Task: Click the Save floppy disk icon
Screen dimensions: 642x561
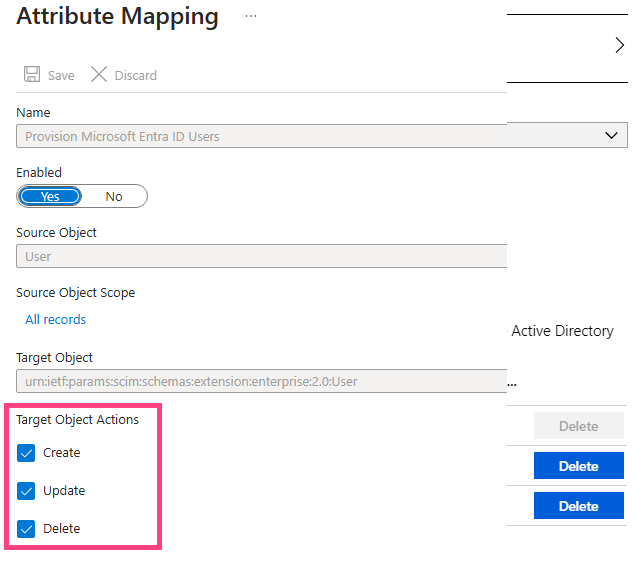Action: tap(32, 75)
